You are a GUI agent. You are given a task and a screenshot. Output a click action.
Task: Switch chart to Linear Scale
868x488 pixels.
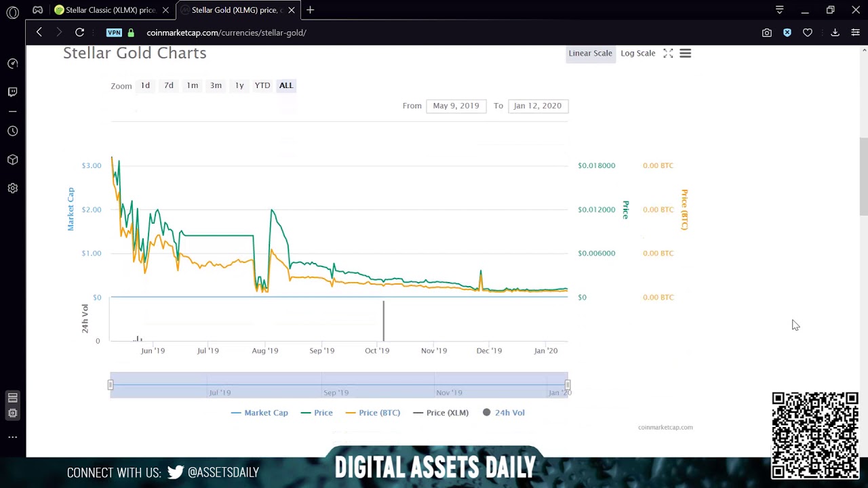click(590, 53)
